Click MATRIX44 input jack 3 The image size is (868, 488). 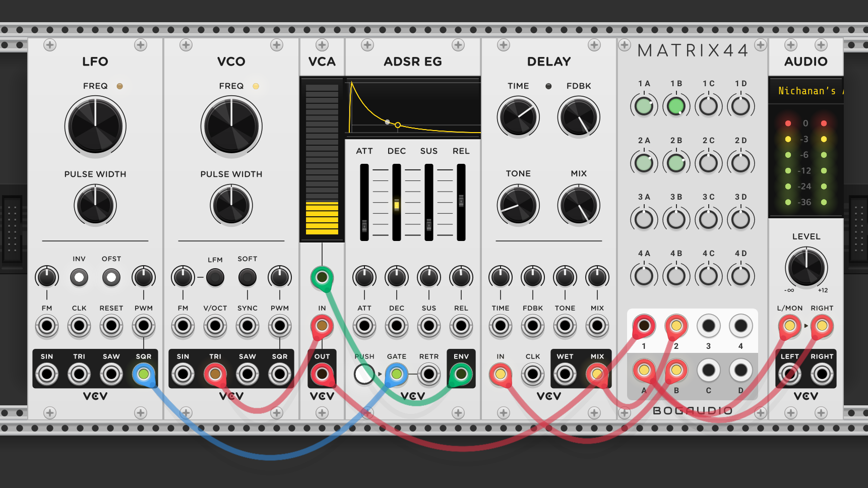point(708,326)
